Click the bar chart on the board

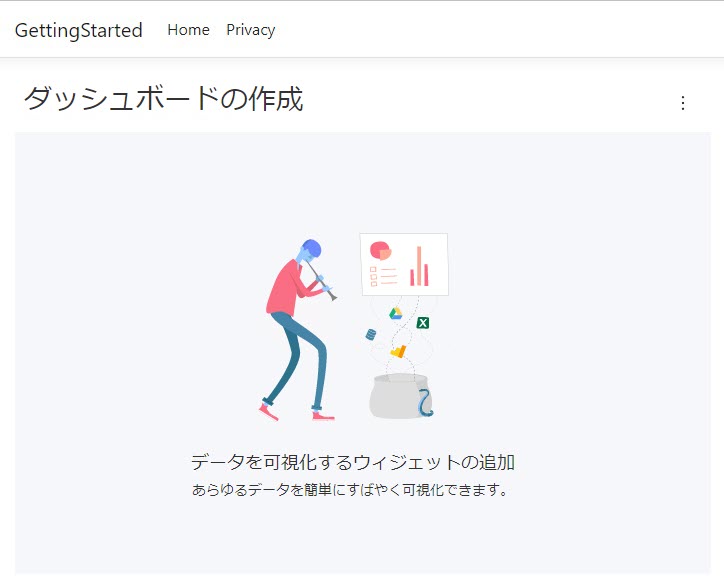[x=419, y=266]
